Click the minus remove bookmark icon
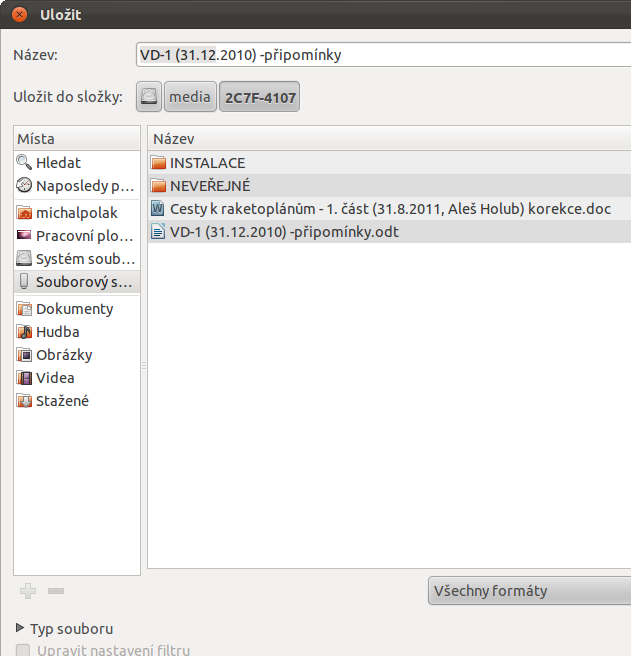The height and width of the screenshot is (656, 631). (x=56, y=591)
